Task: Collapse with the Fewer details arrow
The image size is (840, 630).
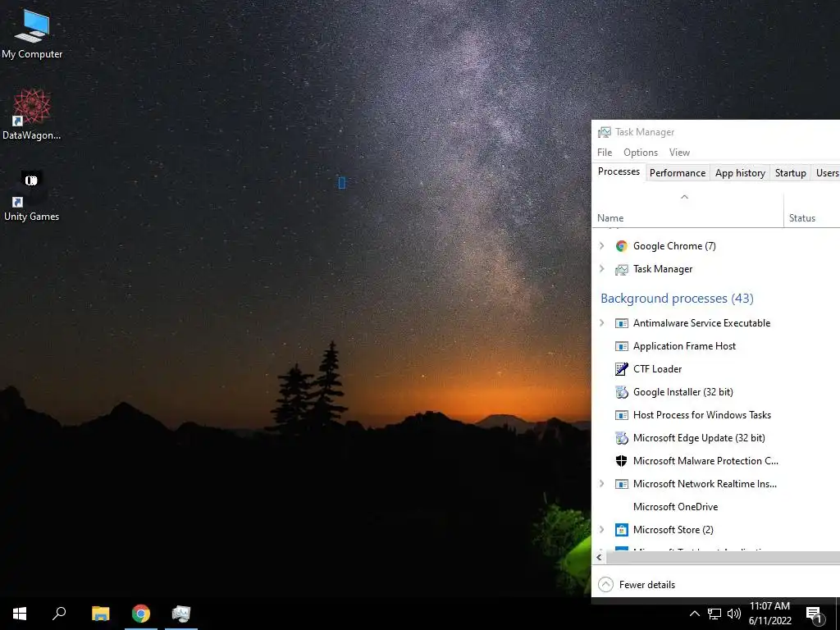Action: (x=605, y=584)
